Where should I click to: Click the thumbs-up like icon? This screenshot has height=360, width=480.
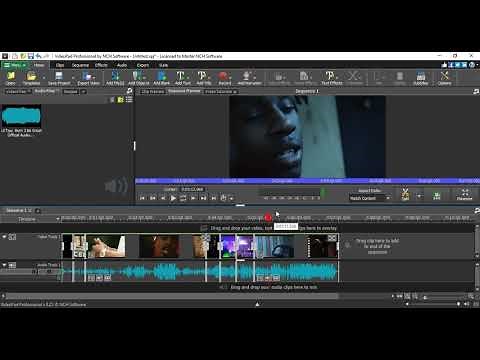click(x=444, y=65)
